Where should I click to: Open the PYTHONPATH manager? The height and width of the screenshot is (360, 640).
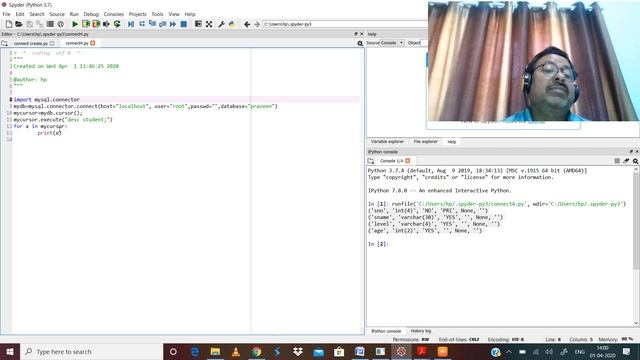click(x=232, y=24)
